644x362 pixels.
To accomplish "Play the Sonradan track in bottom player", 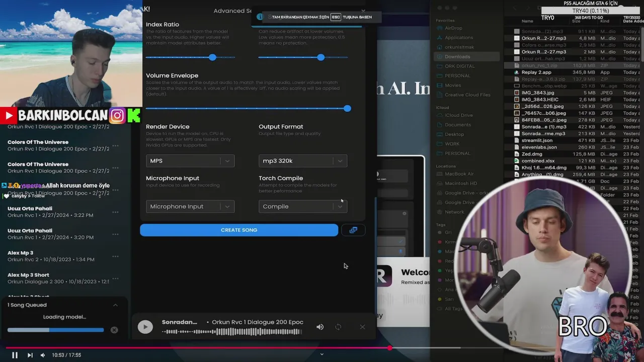I will (145, 327).
